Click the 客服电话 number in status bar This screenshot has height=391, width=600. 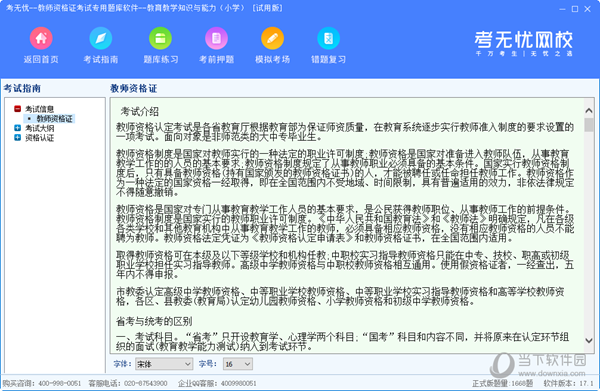(146, 383)
